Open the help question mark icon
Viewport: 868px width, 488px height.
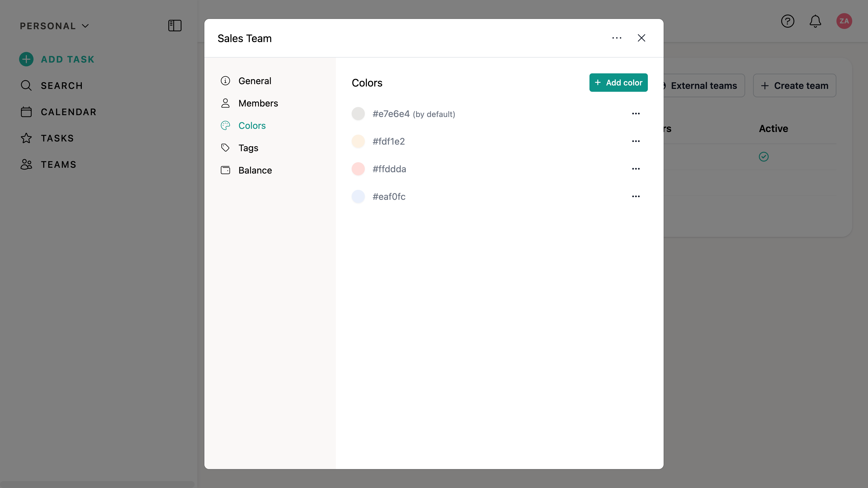[788, 21]
